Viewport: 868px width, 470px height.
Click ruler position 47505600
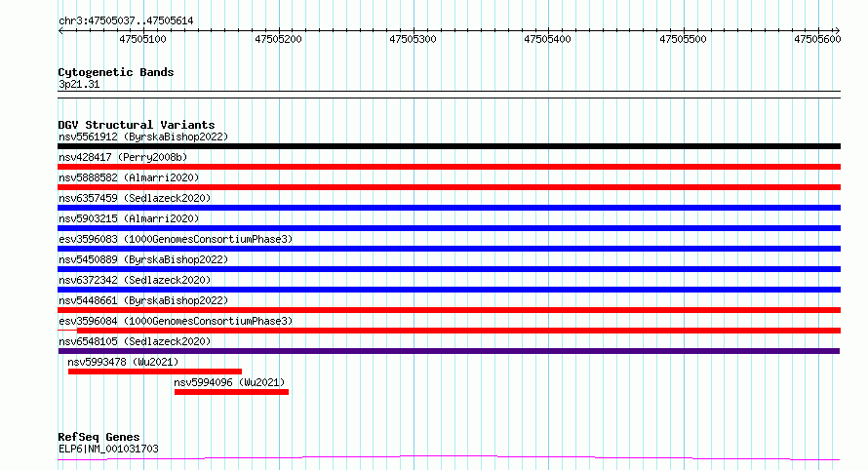point(817,39)
